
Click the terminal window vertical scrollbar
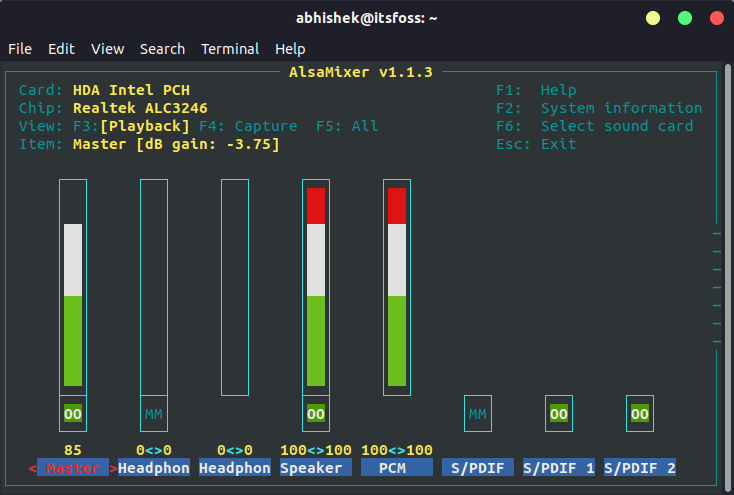[728, 276]
